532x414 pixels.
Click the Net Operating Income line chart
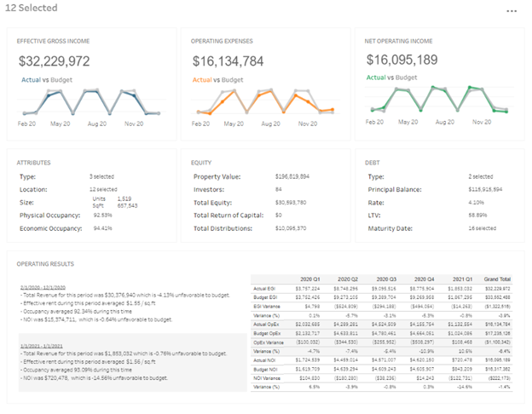pos(437,102)
